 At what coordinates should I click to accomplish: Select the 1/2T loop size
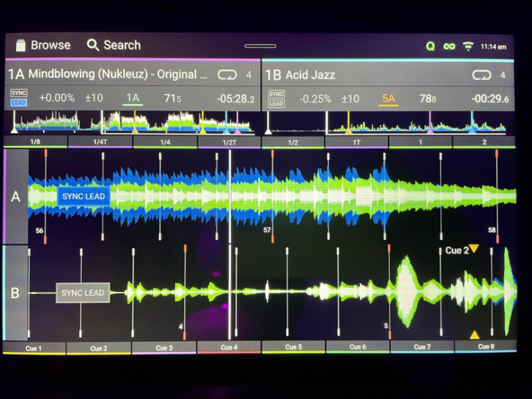pyautogui.click(x=229, y=142)
